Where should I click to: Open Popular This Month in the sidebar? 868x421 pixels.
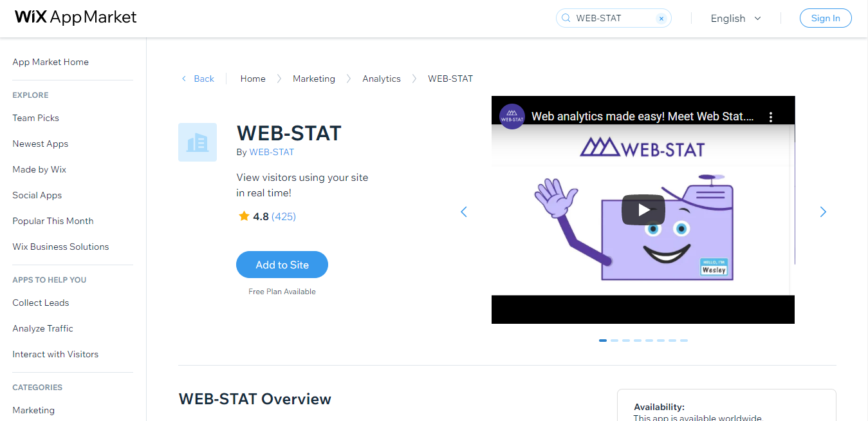(x=53, y=221)
